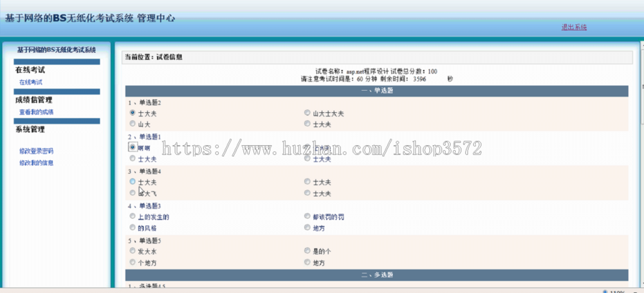Select 山大士大夫 option in question 1
644x293 pixels.
tap(307, 112)
